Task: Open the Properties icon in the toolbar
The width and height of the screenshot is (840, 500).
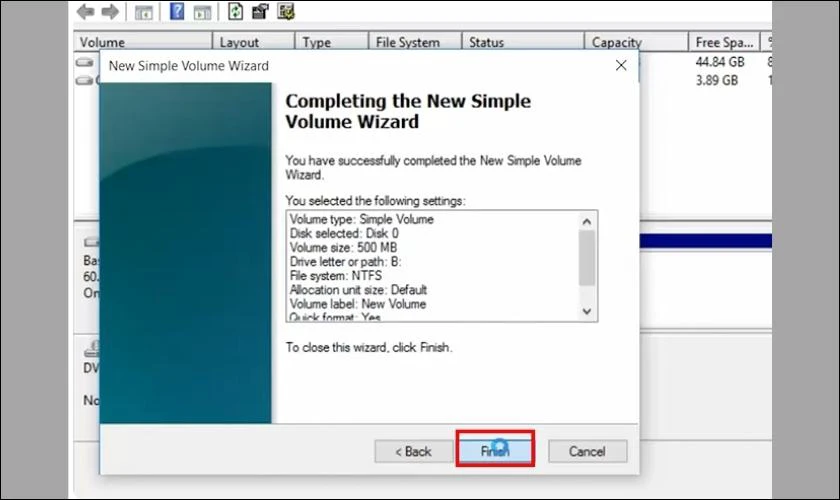Action: (260, 13)
